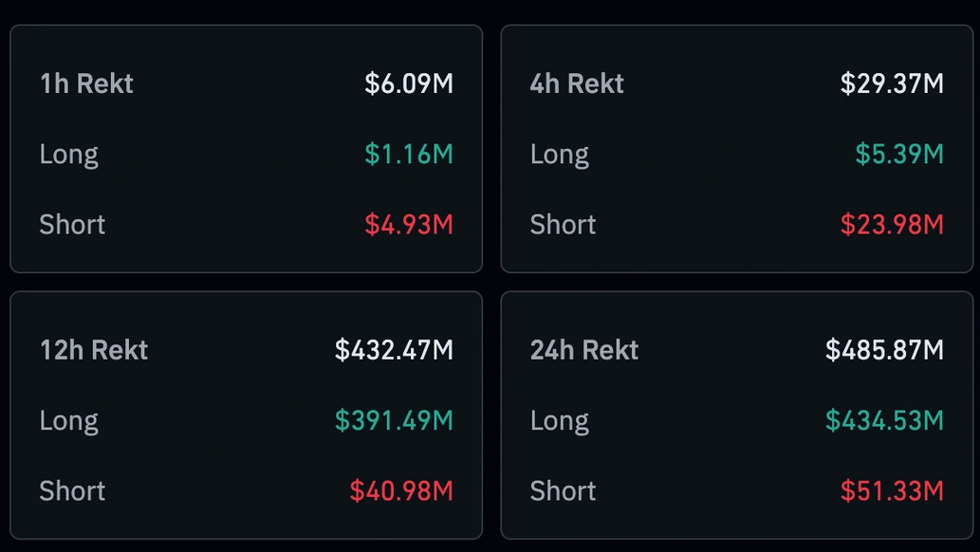Select the 24h Rekt total $485.87M

[884, 350]
